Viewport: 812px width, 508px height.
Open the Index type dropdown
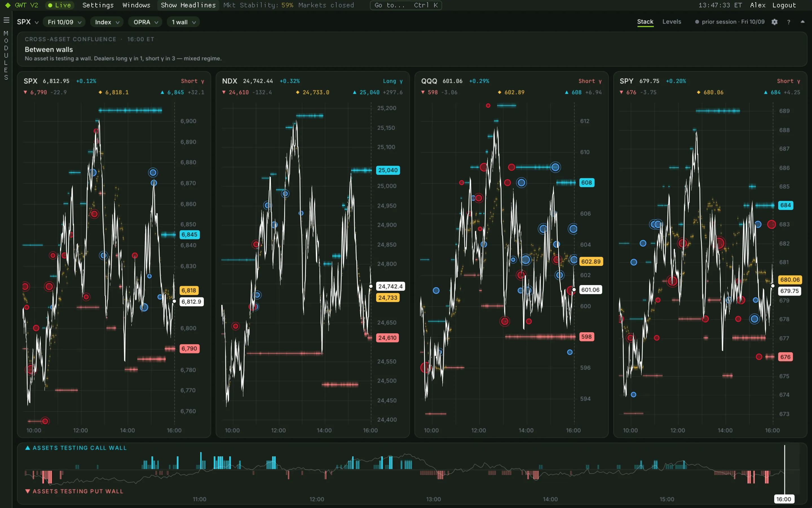pos(107,22)
